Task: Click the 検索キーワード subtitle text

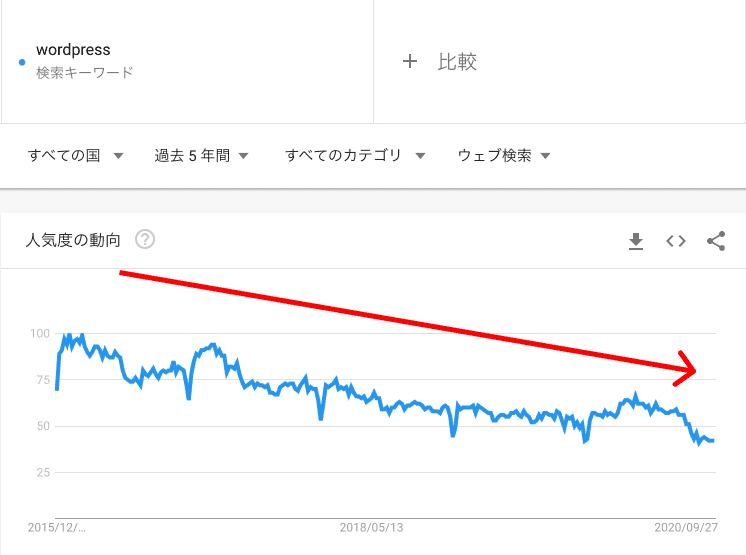Action: [x=84, y=73]
